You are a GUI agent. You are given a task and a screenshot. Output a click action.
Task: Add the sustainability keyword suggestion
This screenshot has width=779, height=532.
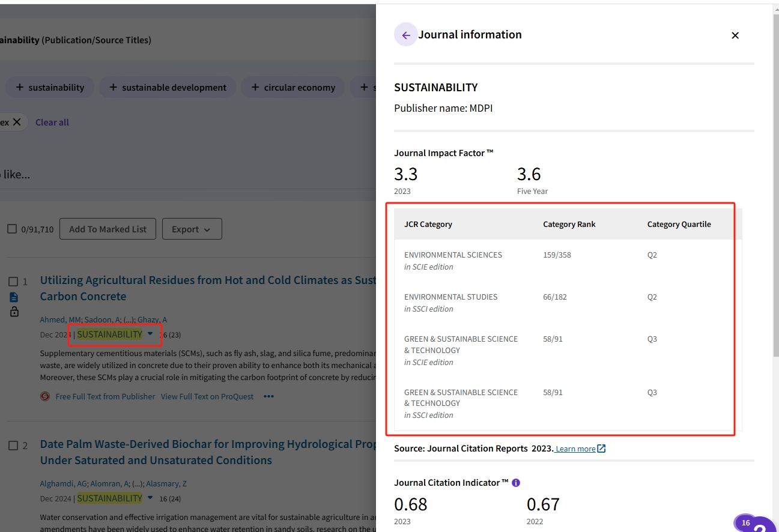pos(50,87)
